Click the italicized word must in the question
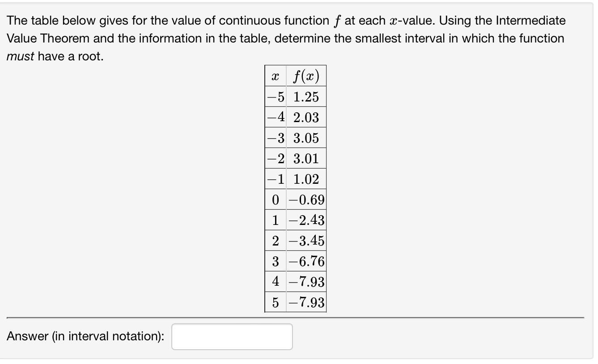 coord(18,56)
